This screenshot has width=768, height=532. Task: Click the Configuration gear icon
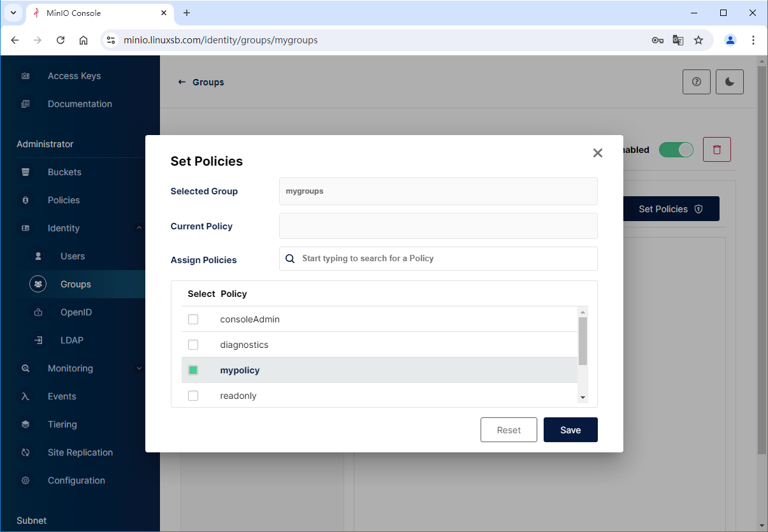(25, 480)
